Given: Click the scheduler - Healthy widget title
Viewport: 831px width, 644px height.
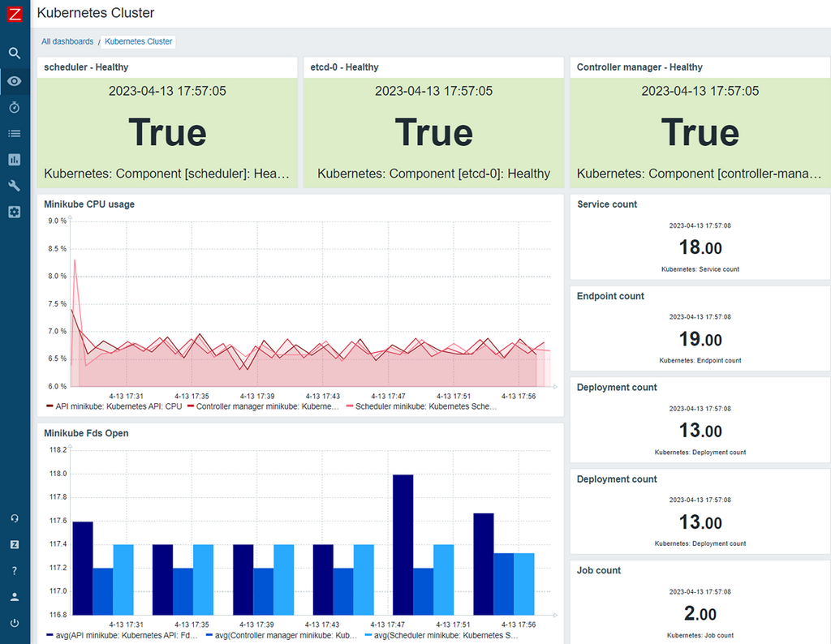Looking at the screenshot, I should point(86,67).
